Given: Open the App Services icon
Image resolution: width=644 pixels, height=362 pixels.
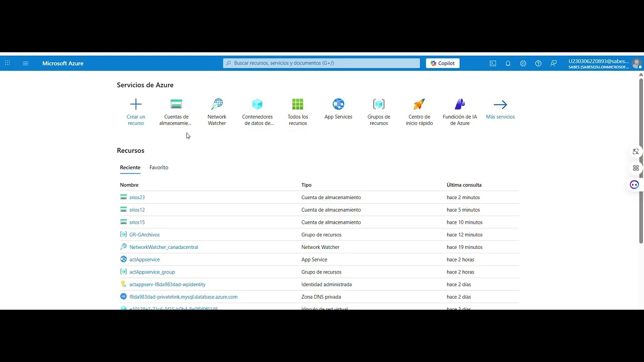Looking at the screenshot, I should [339, 104].
